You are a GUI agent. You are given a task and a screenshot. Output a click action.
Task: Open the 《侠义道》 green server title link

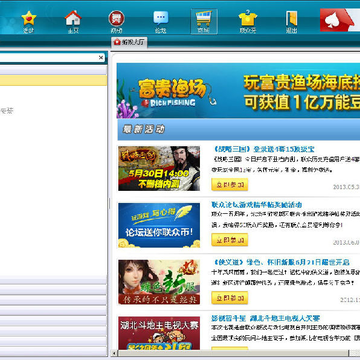tap(280, 262)
